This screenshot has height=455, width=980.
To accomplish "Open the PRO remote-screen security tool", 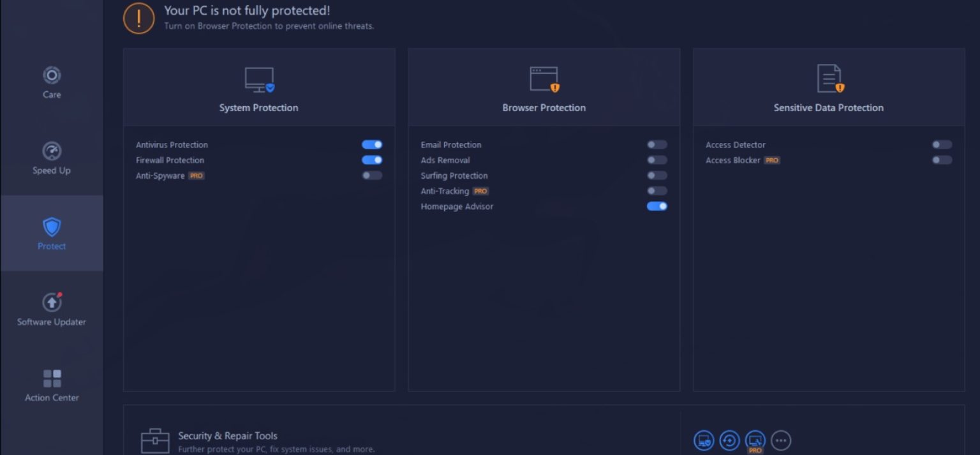I will (x=755, y=440).
